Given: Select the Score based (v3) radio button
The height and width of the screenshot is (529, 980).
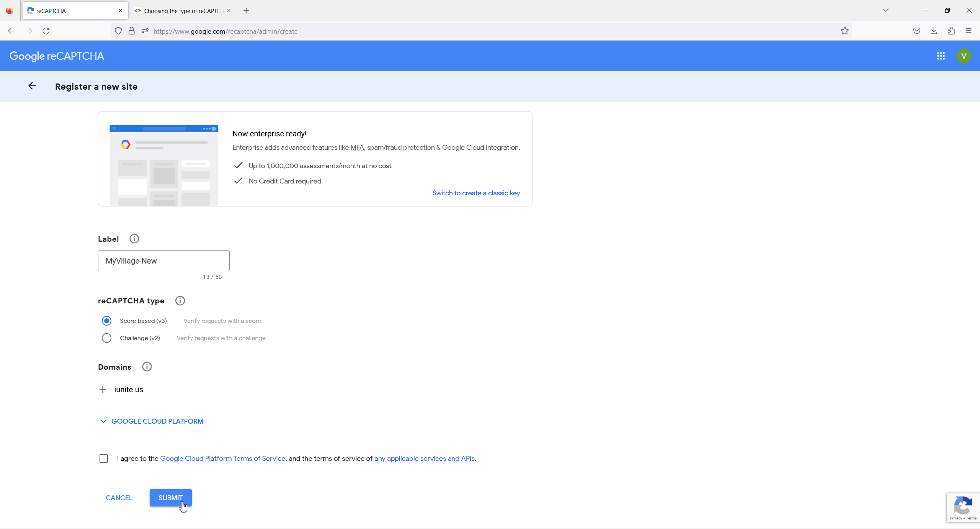Looking at the screenshot, I should pyautogui.click(x=106, y=321).
